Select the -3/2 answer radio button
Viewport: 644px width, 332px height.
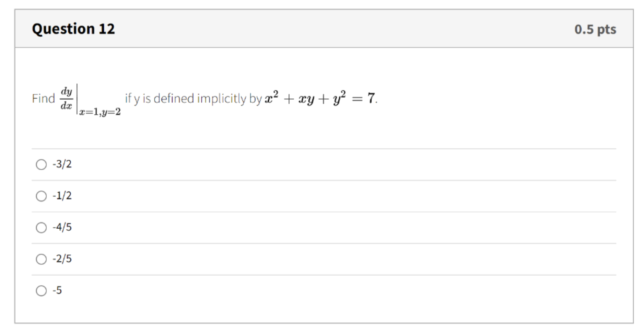pos(42,164)
